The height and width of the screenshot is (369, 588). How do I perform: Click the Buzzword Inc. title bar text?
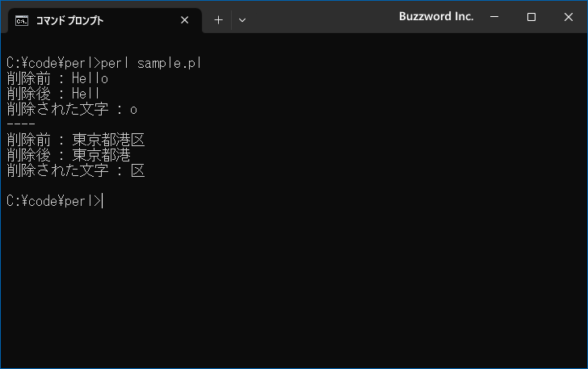click(x=436, y=16)
